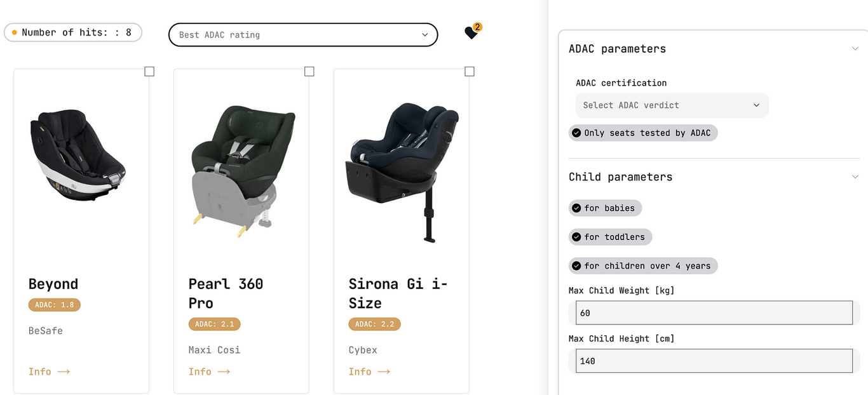Tick the compare checkbox on Beyond card
The height and width of the screenshot is (395, 868).
click(149, 72)
